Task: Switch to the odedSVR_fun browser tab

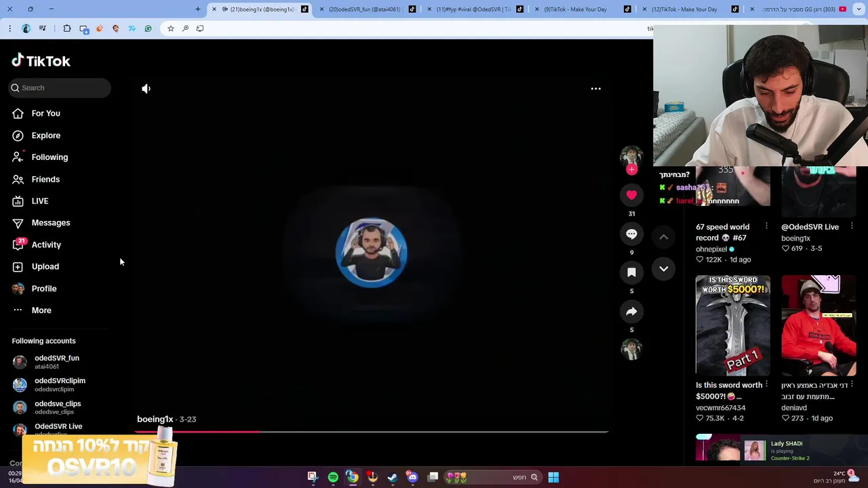Action: [x=365, y=9]
